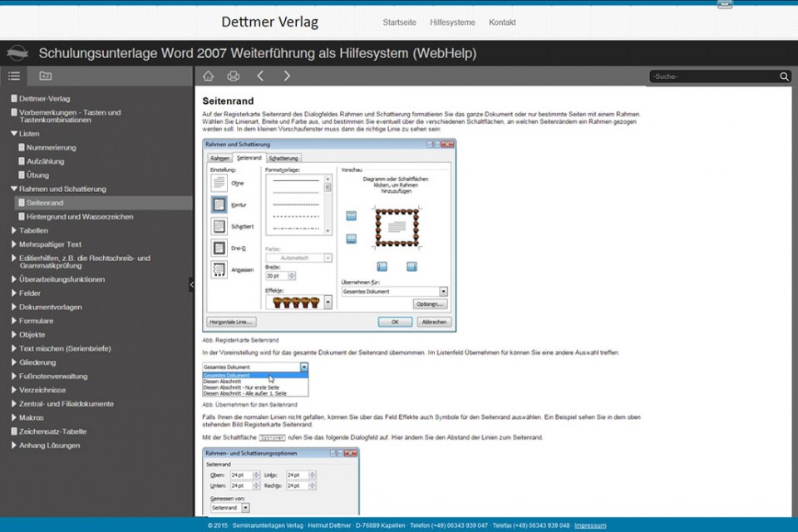Expand the Fußnotenverwaltung section
The image size is (798, 532).
[14, 376]
